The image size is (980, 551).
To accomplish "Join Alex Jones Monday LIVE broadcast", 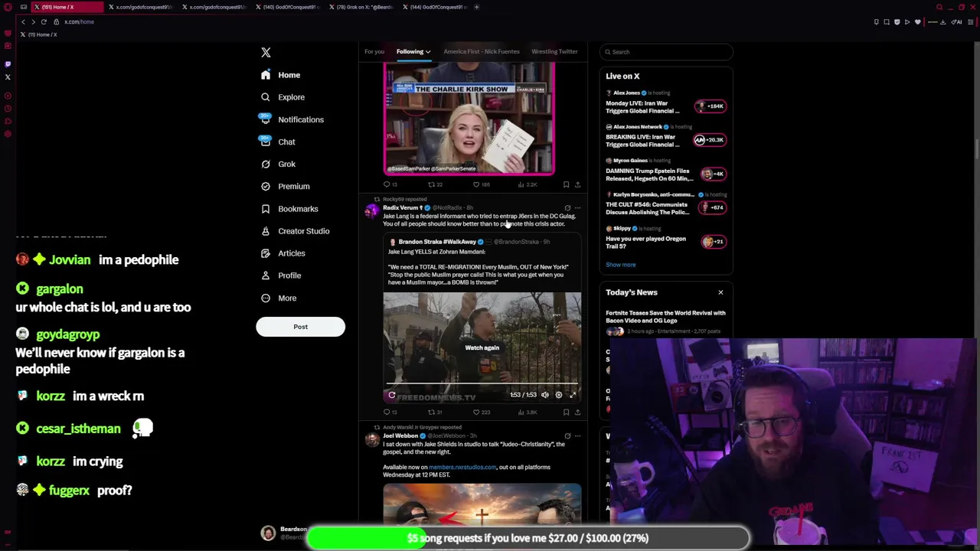I will point(665,103).
